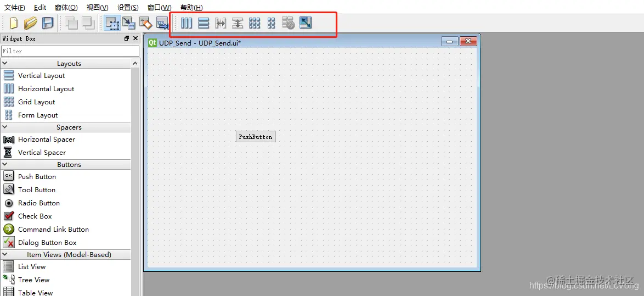Image resolution: width=644 pixels, height=296 pixels.
Task: Open the 视图(V) menu
Action: tap(97, 7)
